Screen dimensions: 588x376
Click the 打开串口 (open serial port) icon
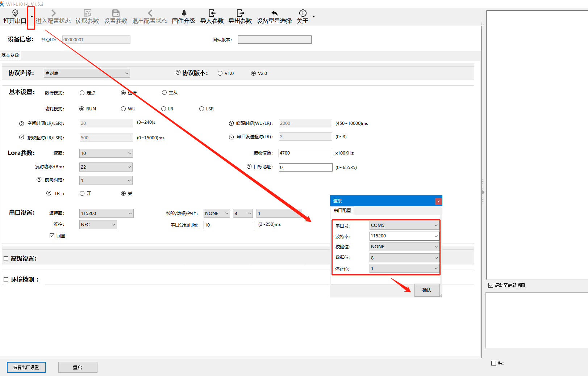click(x=15, y=13)
